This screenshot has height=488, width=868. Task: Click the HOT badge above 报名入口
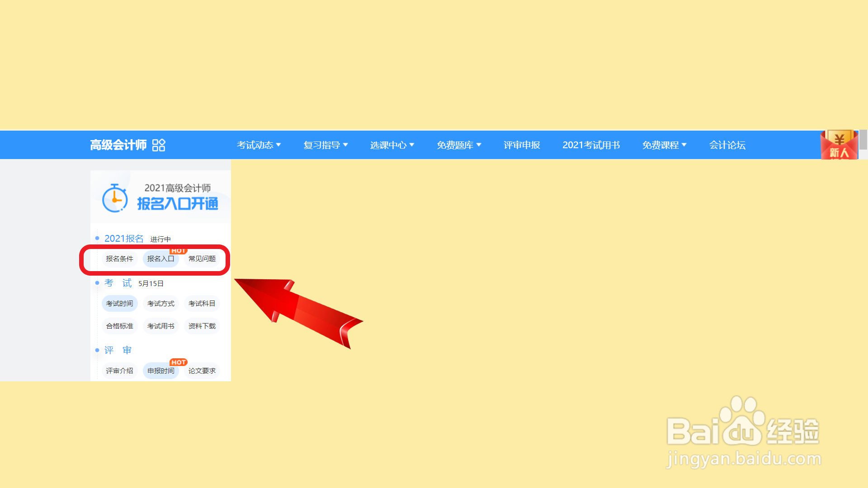coord(179,251)
